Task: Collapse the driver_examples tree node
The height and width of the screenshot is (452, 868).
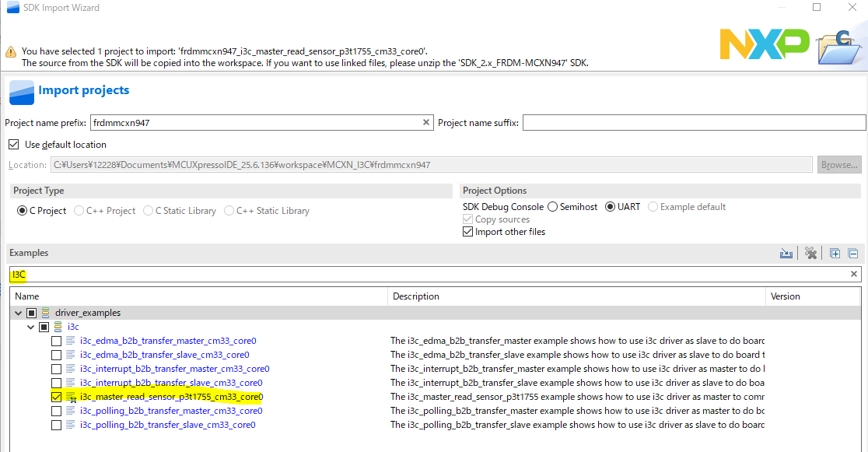Action: point(19,313)
